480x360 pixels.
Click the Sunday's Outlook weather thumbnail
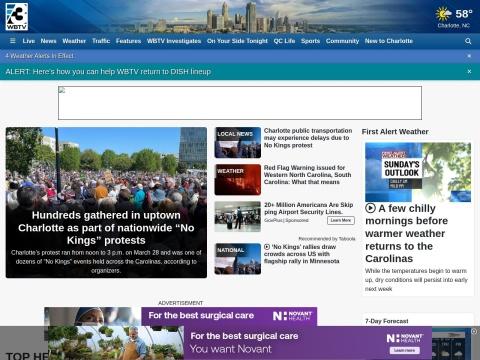(x=418, y=172)
